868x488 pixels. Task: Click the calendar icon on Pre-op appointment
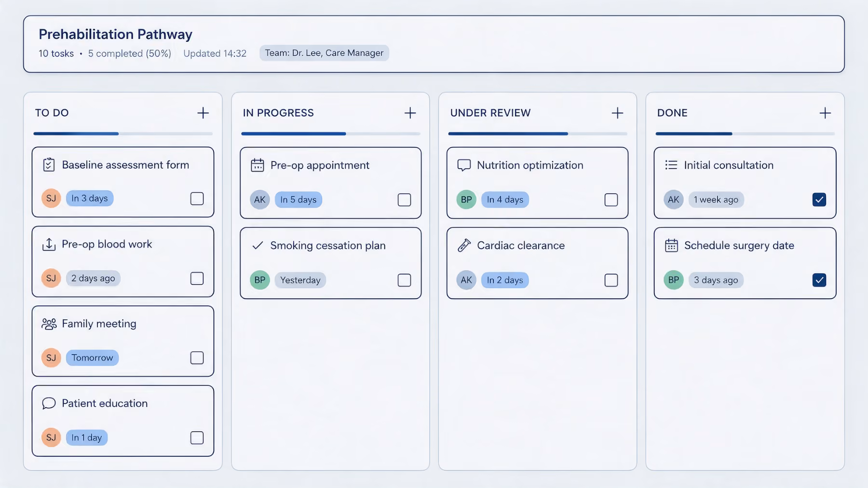tap(258, 165)
